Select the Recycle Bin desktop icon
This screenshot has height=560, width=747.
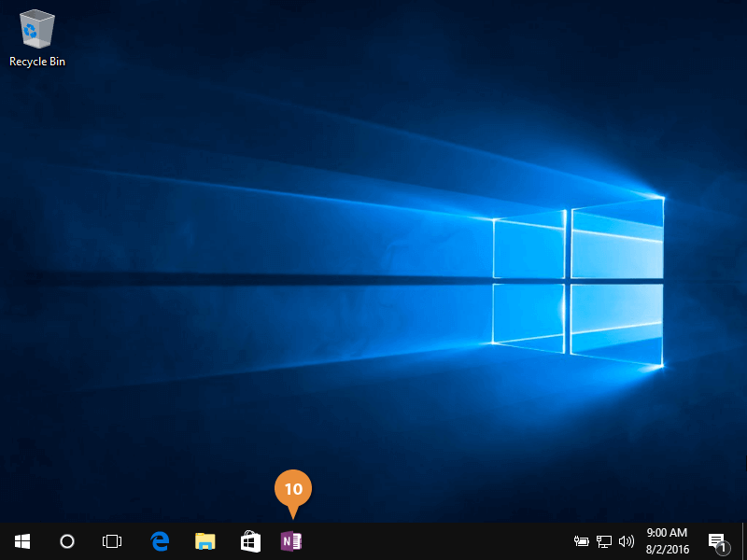[36, 30]
